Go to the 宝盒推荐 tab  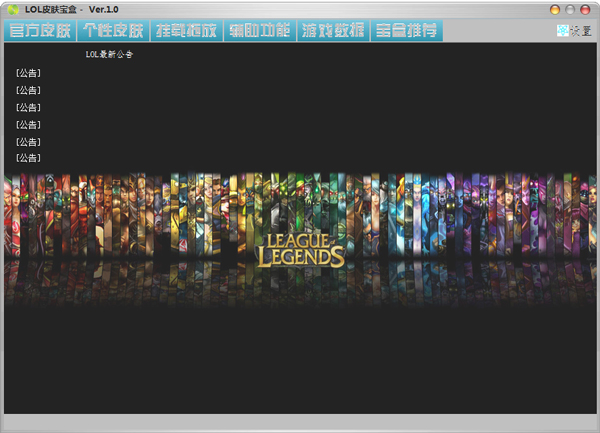coord(407,31)
